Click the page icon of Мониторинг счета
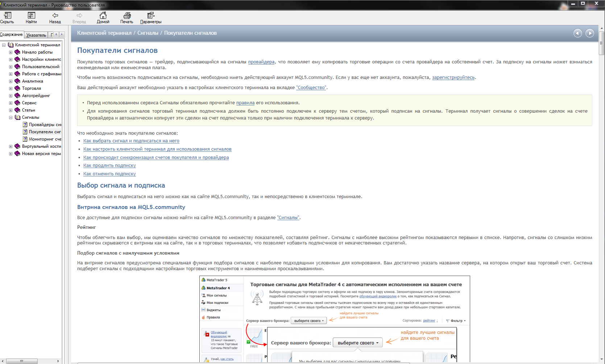605x364 pixels. coord(25,139)
